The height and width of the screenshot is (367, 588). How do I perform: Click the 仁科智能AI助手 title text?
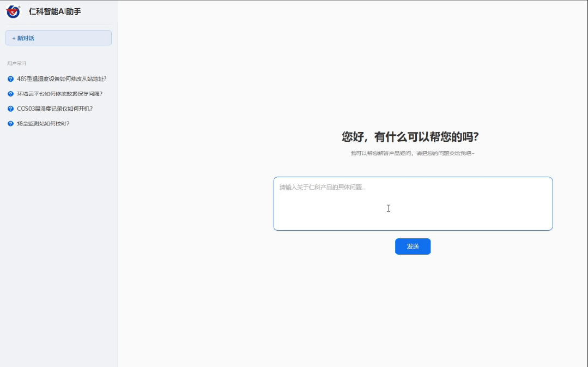point(55,11)
